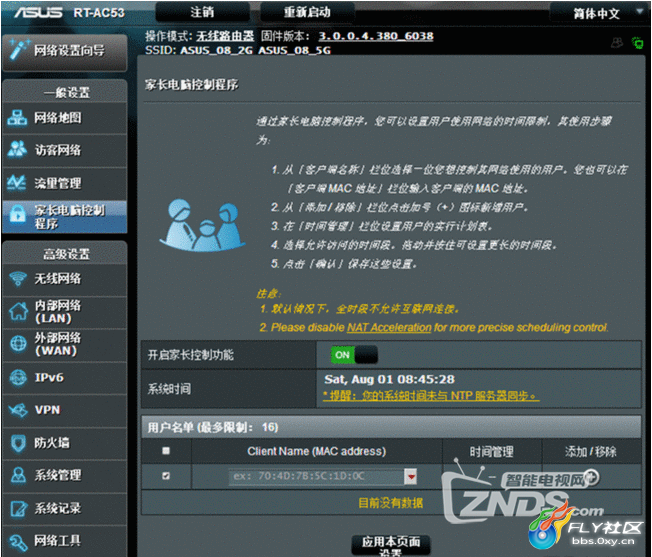
Task: Open the 简体中文 language dropdown
Action: [x=599, y=13]
